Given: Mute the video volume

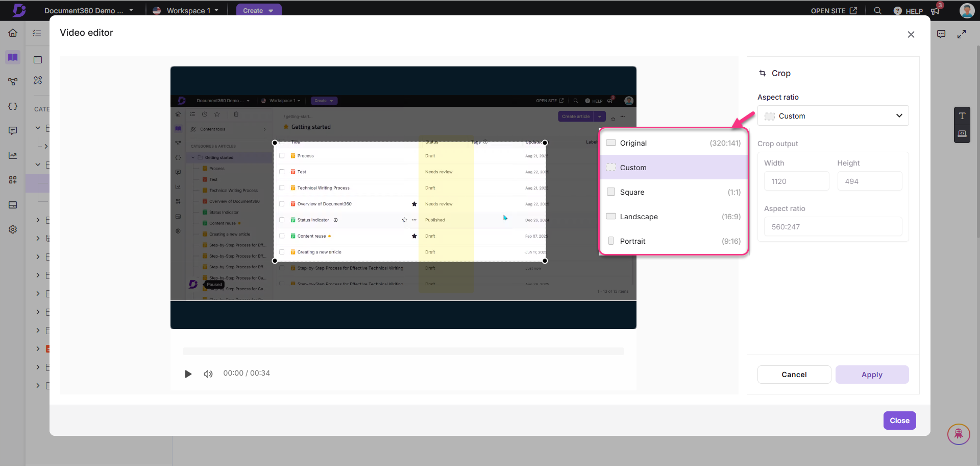Looking at the screenshot, I should tap(208, 374).
